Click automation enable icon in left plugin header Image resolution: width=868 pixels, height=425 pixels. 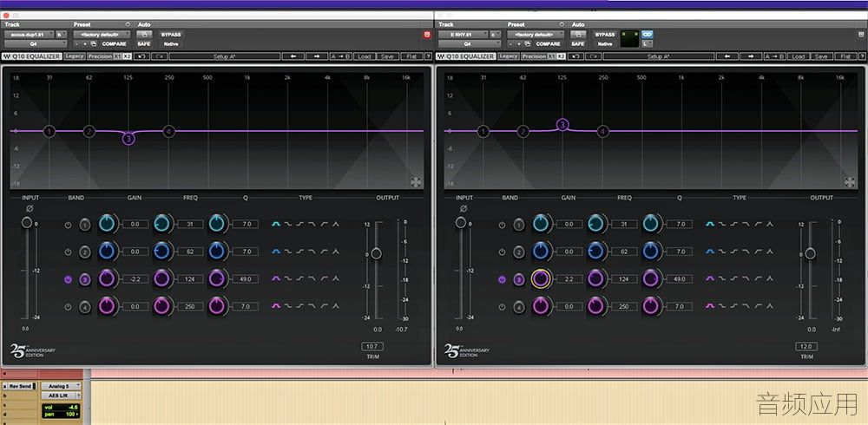(x=143, y=35)
